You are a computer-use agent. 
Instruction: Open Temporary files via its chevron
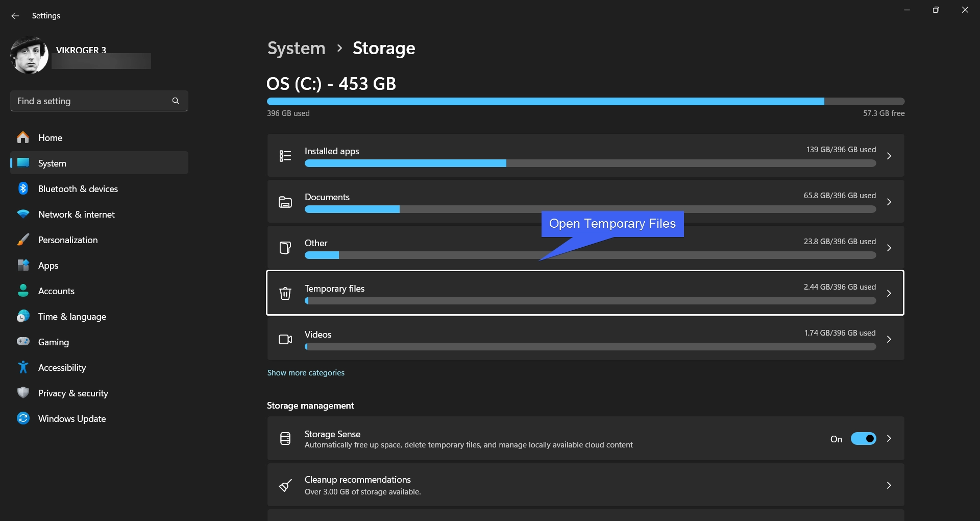pyautogui.click(x=889, y=293)
